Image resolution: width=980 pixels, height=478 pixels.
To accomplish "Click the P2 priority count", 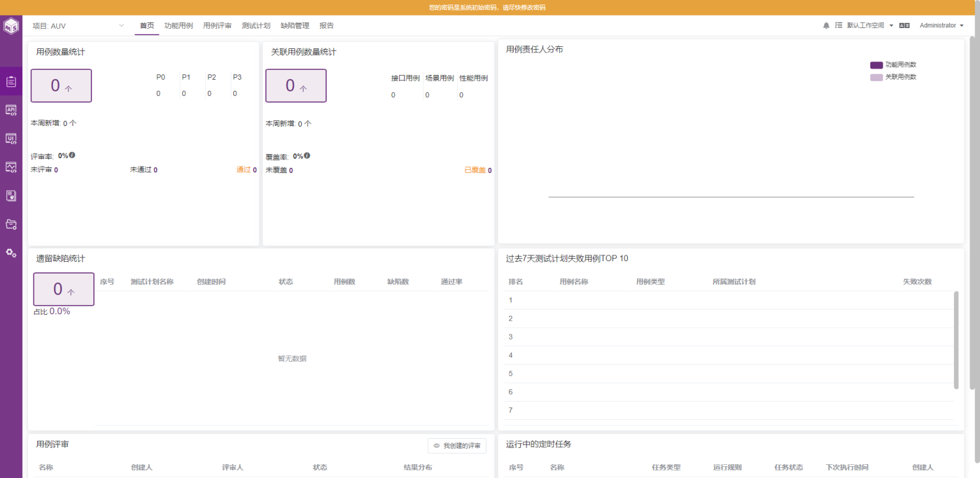I will click(x=209, y=93).
